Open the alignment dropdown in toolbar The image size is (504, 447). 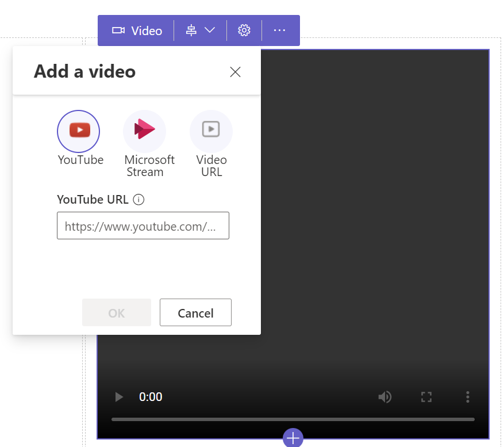200,30
